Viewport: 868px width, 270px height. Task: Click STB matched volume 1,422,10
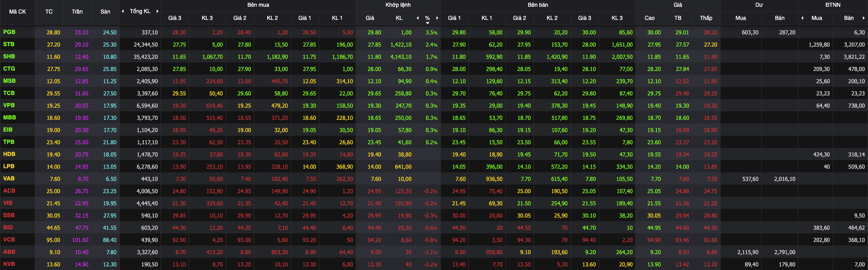(x=401, y=45)
